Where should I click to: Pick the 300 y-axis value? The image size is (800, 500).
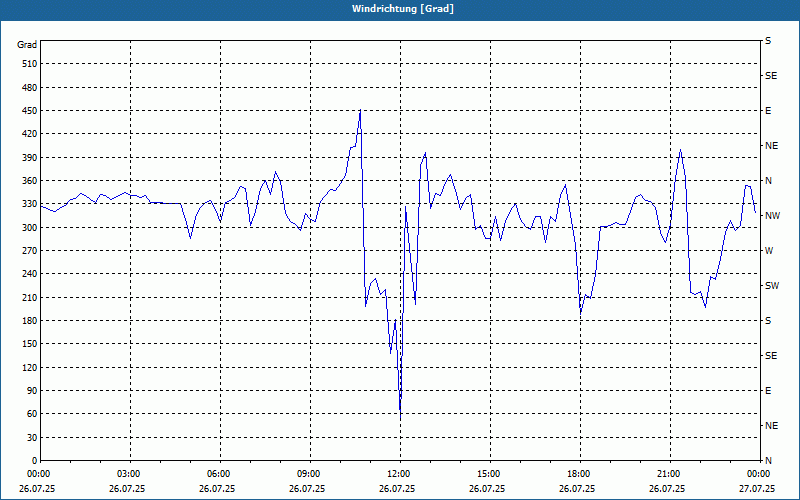[30, 228]
